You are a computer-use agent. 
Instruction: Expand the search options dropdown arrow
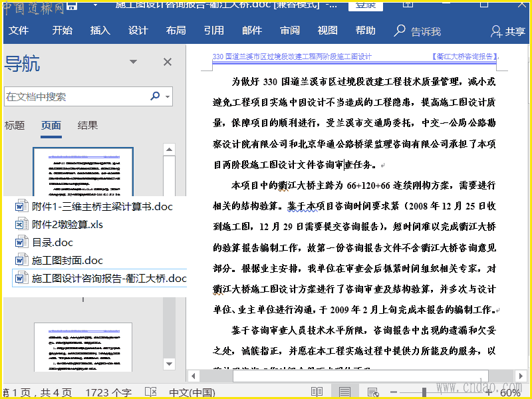click(167, 97)
